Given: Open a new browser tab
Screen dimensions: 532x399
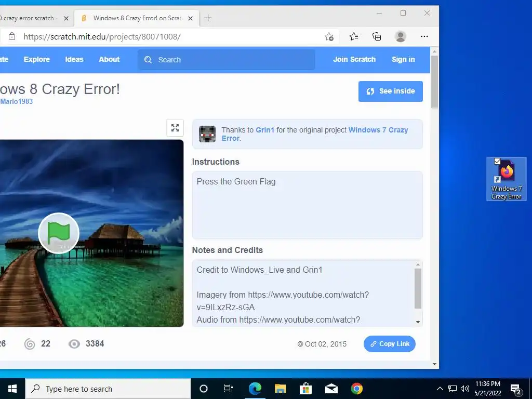Looking at the screenshot, I should (x=208, y=18).
